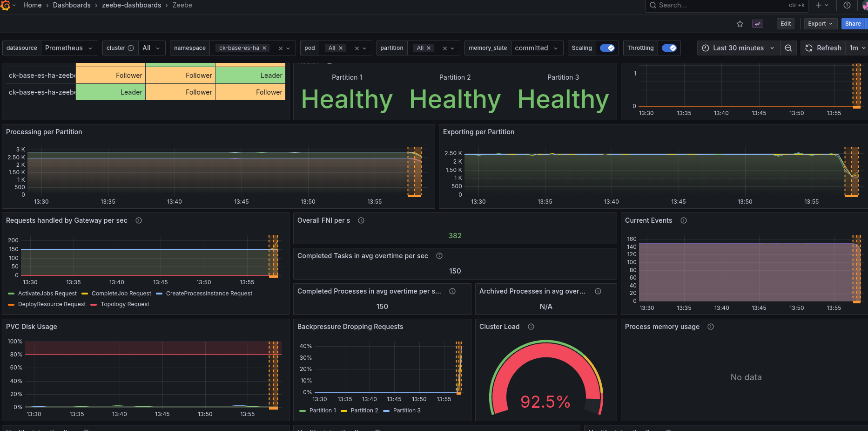Open the new item plus icon menu
The image size is (868, 431).
coord(822,5)
